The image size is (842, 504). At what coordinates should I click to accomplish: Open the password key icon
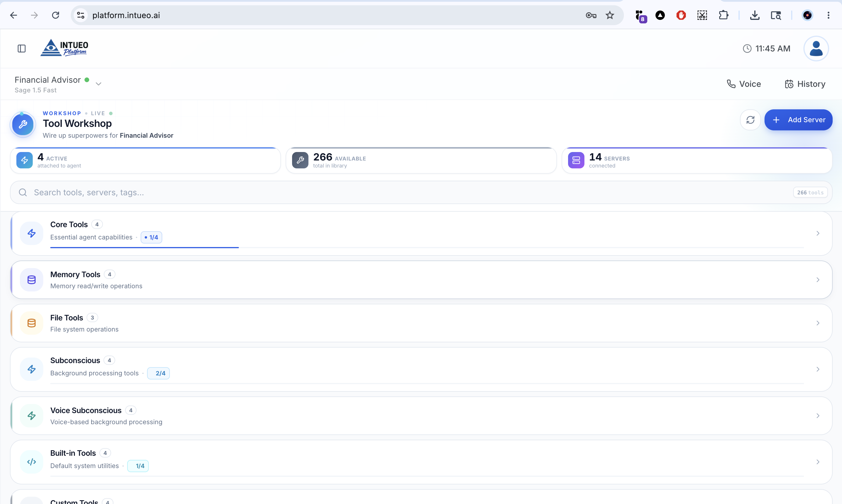click(x=591, y=15)
